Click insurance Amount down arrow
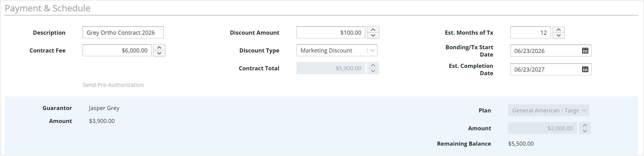This screenshot has width=644, height=156. 585,131
